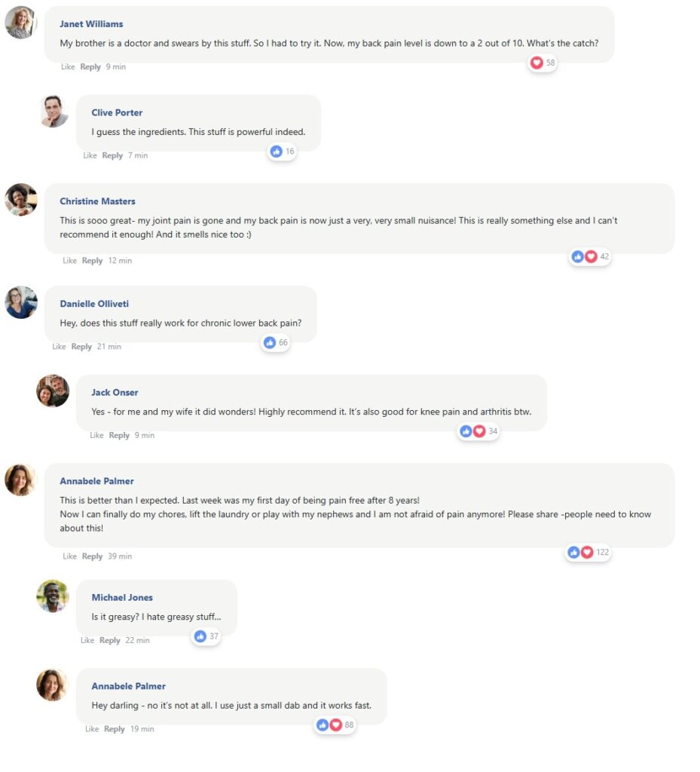Click the thumbs-up reaction on Clive Porter's comment

click(277, 152)
